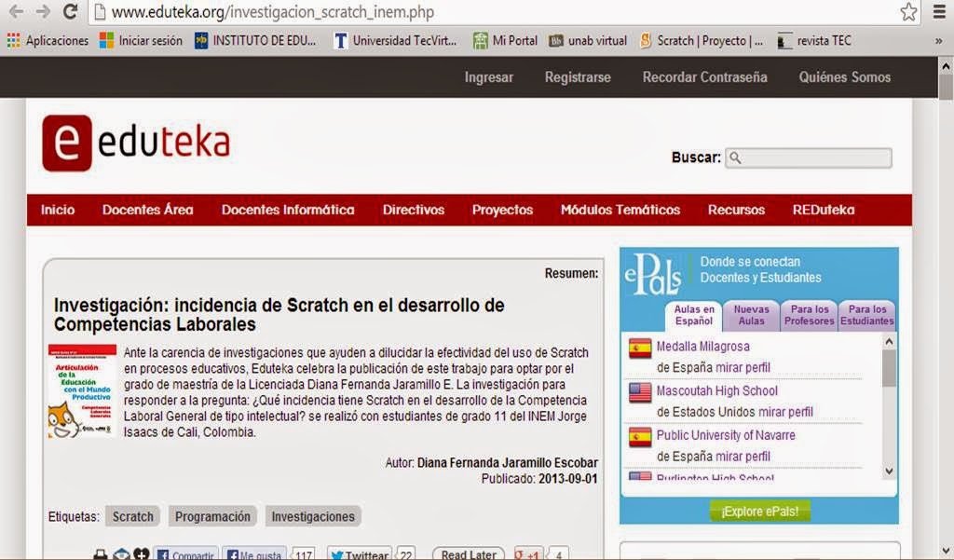Click the Spain flag beside Public University of Navarre
Image resolution: width=954 pixels, height=560 pixels.
[x=640, y=437]
